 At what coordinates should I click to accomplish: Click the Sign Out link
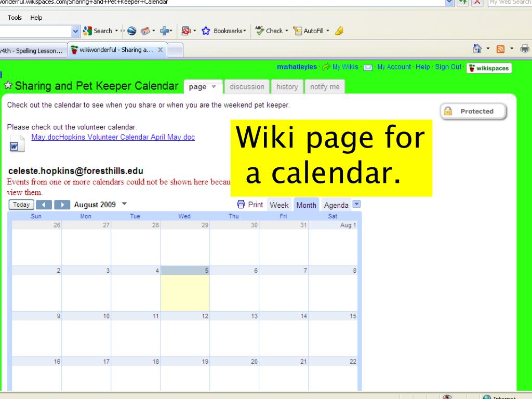click(x=448, y=67)
